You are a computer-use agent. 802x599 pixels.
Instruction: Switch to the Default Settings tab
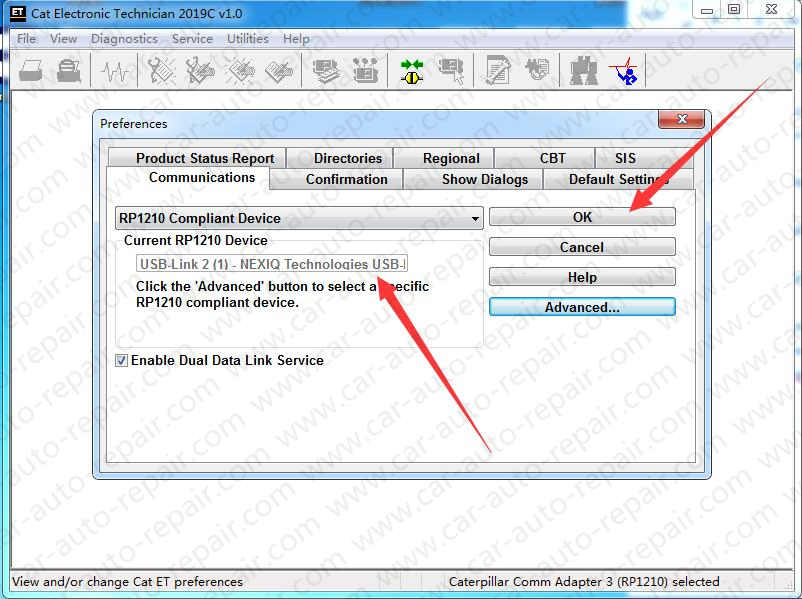tap(618, 180)
